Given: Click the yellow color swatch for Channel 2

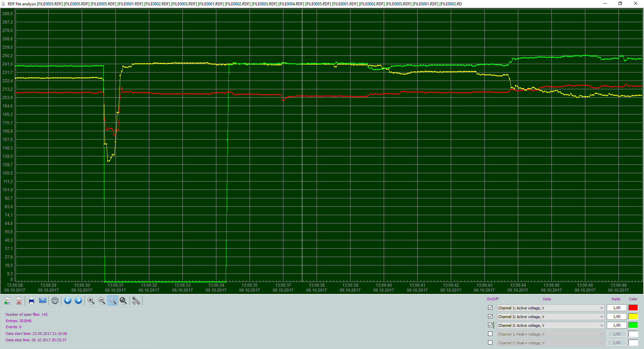Looking at the screenshot, I should click(633, 316).
